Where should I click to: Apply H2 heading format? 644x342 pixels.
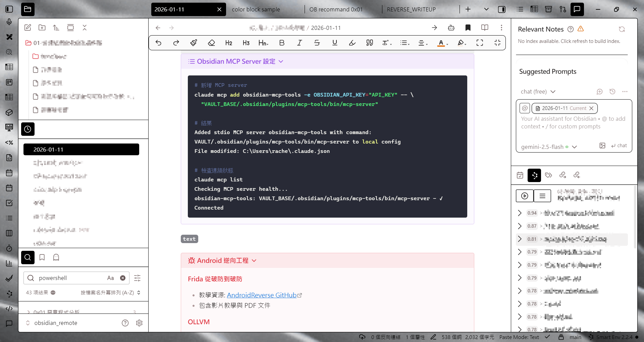pos(229,43)
